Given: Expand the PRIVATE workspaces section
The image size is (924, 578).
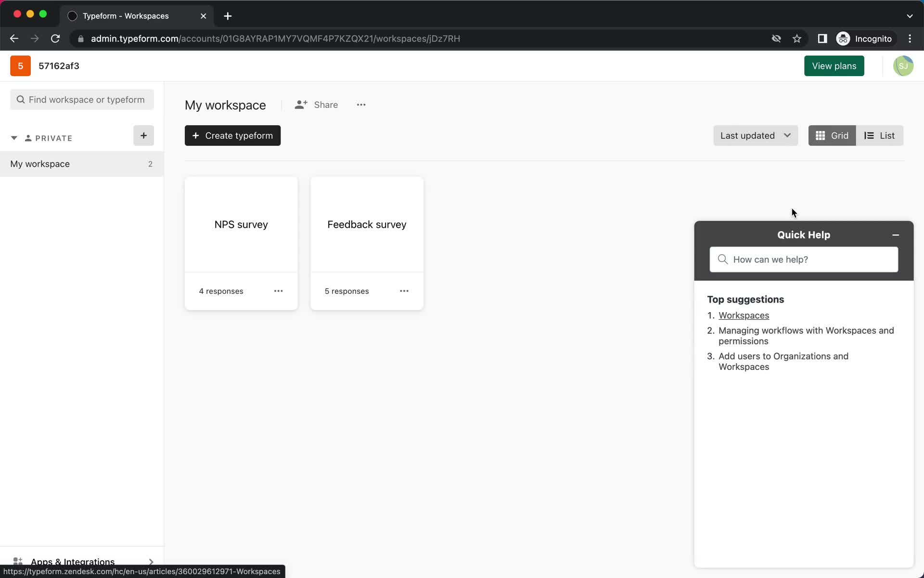Looking at the screenshot, I should [x=14, y=138].
